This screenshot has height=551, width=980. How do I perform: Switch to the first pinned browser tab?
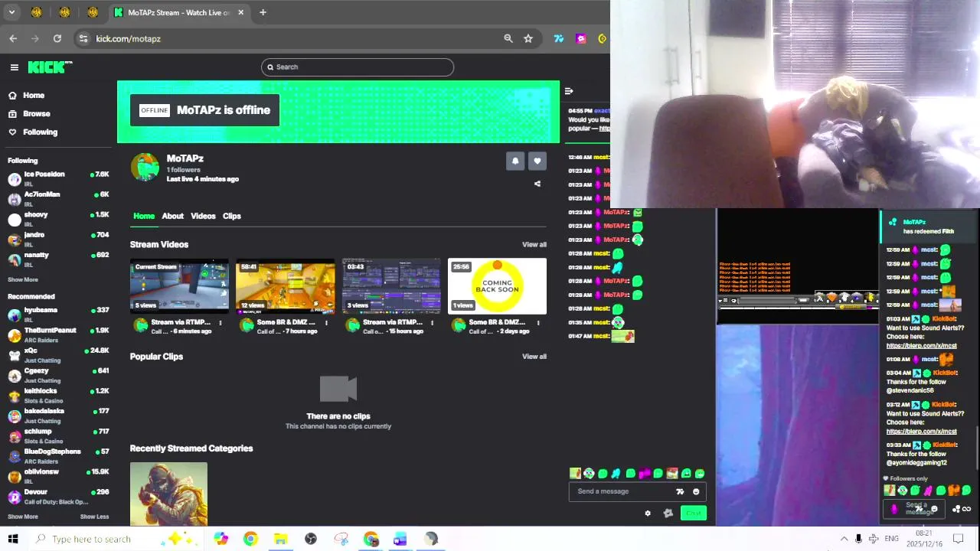point(36,12)
